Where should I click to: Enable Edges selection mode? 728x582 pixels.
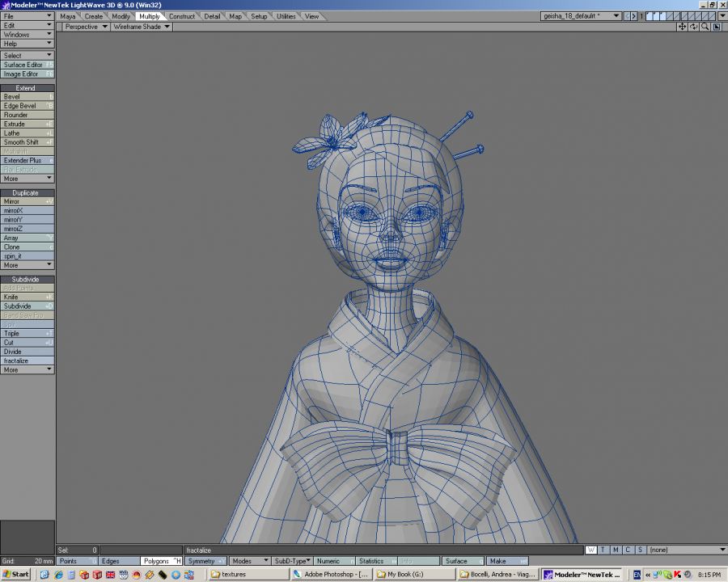[x=119, y=561]
